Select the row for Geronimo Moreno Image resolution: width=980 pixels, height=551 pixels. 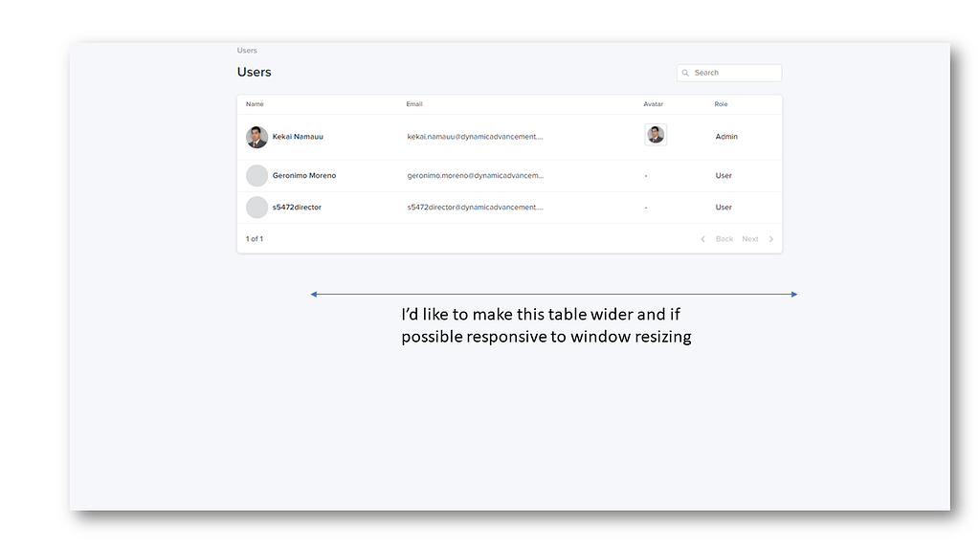304,175
